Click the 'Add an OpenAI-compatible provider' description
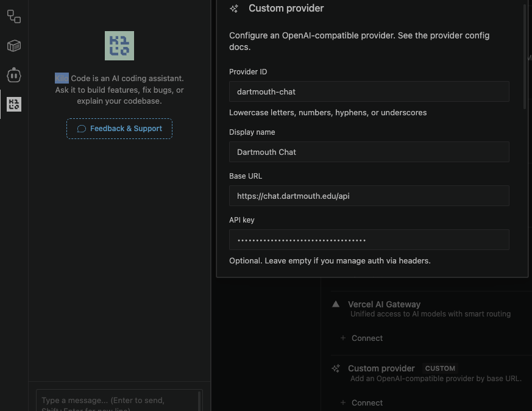Screen dimensions: 532x411 tap(436, 379)
